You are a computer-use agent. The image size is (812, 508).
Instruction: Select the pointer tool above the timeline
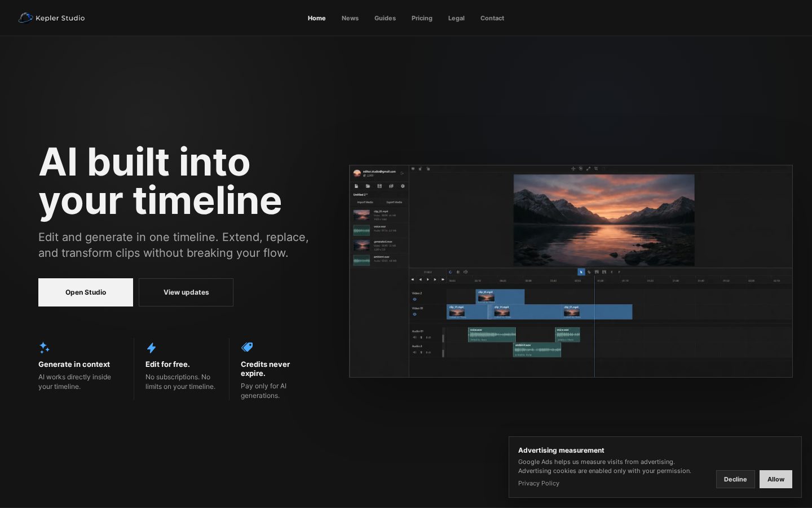(581, 272)
